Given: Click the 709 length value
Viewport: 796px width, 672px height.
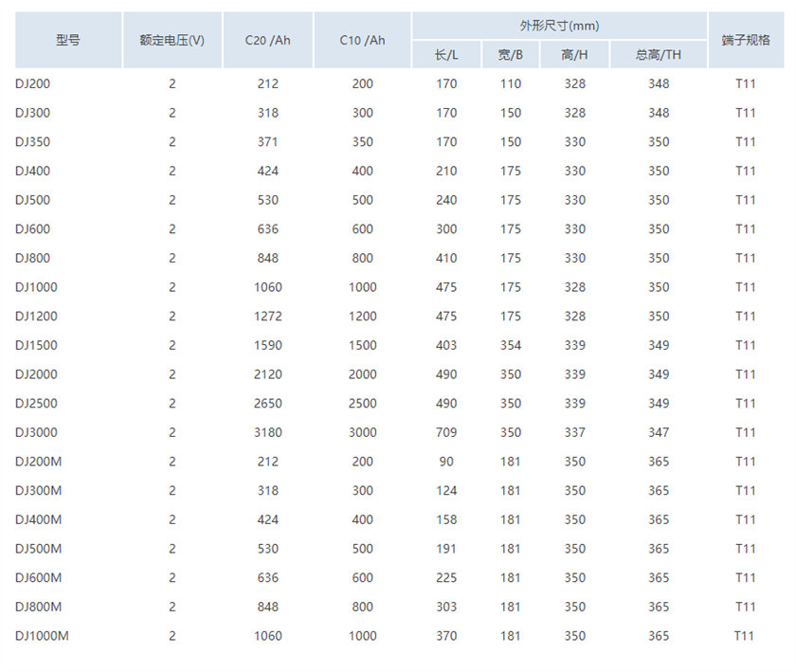Looking at the screenshot, I should click(446, 432).
